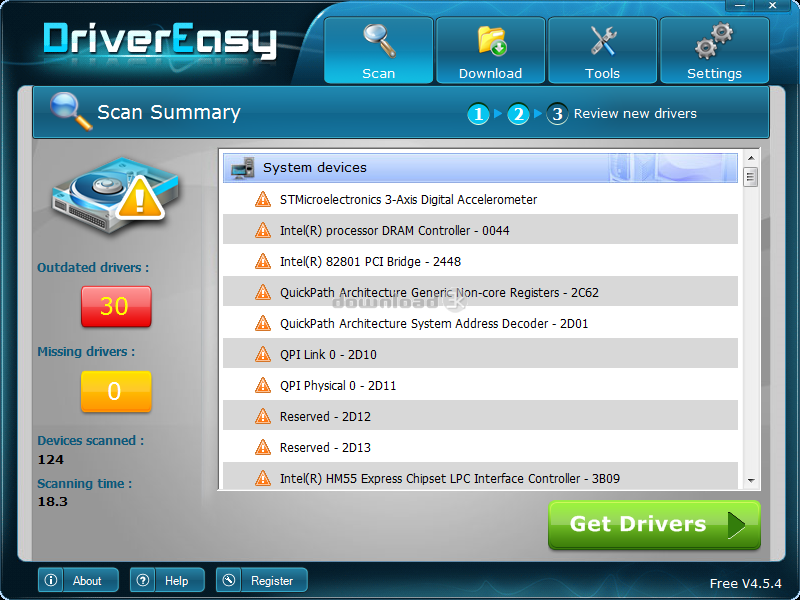Click warning icon beside Intel(R) processor DRAM Controller

(x=263, y=231)
